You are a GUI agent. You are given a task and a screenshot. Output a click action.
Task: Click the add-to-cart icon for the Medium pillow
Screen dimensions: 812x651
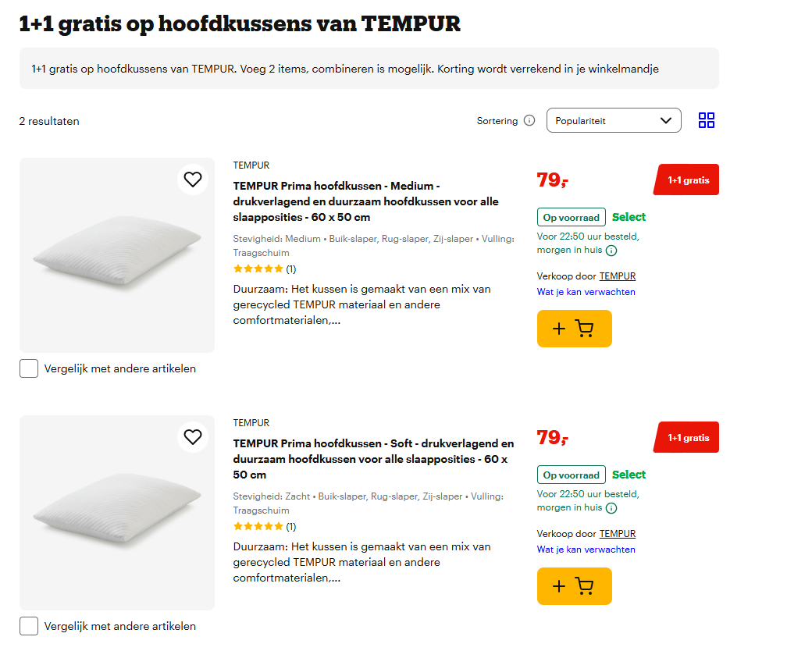(574, 329)
